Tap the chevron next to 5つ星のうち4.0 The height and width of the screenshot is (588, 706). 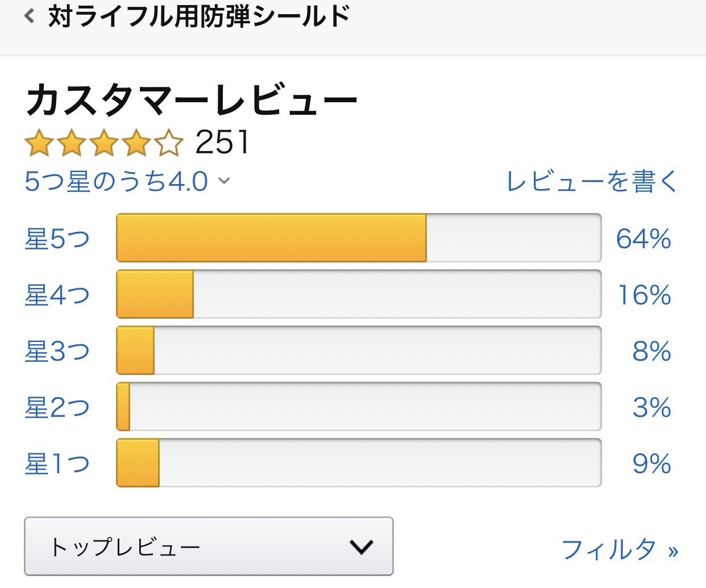[225, 181]
